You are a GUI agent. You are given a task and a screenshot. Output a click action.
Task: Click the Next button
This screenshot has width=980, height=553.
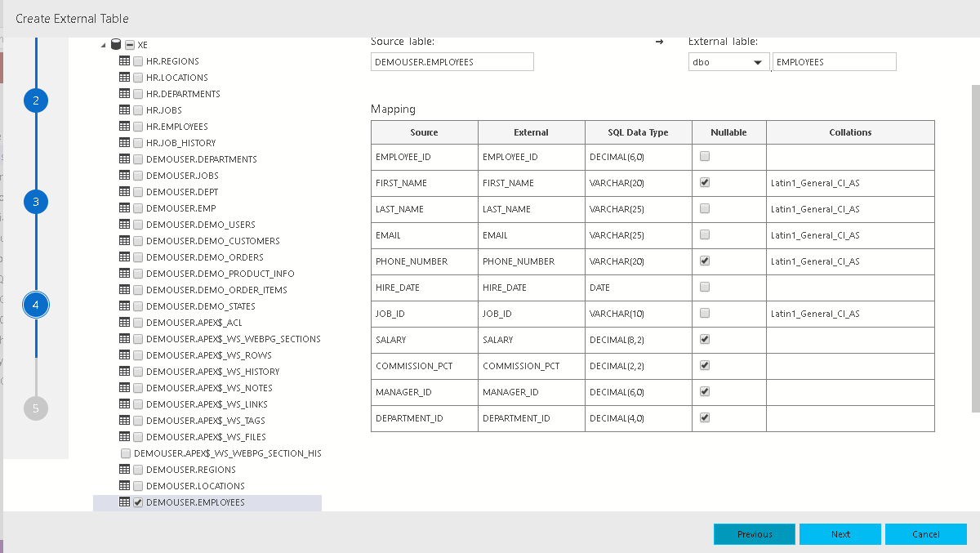pyautogui.click(x=840, y=534)
